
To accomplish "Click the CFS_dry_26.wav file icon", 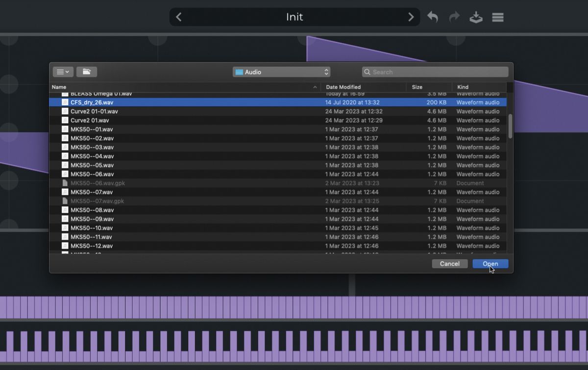I will tap(65, 102).
